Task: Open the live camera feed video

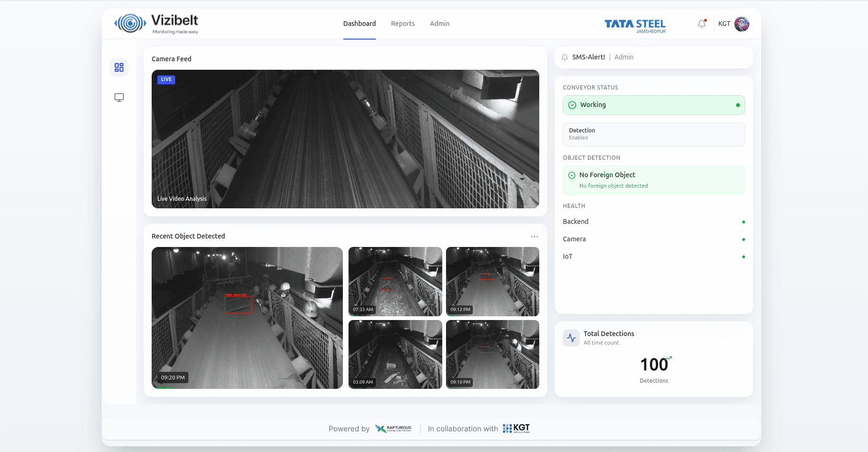Action: [345, 139]
